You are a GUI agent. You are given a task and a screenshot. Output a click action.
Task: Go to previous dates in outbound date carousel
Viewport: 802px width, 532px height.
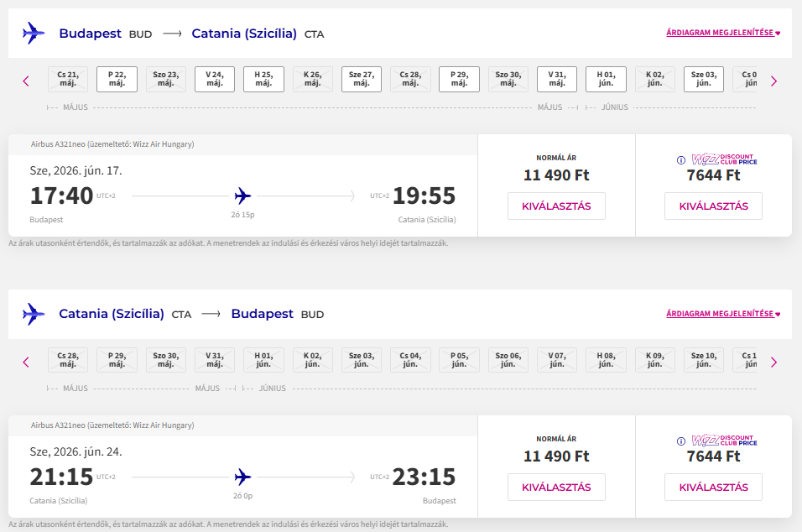pyautogui.click(x=26, y=81)
